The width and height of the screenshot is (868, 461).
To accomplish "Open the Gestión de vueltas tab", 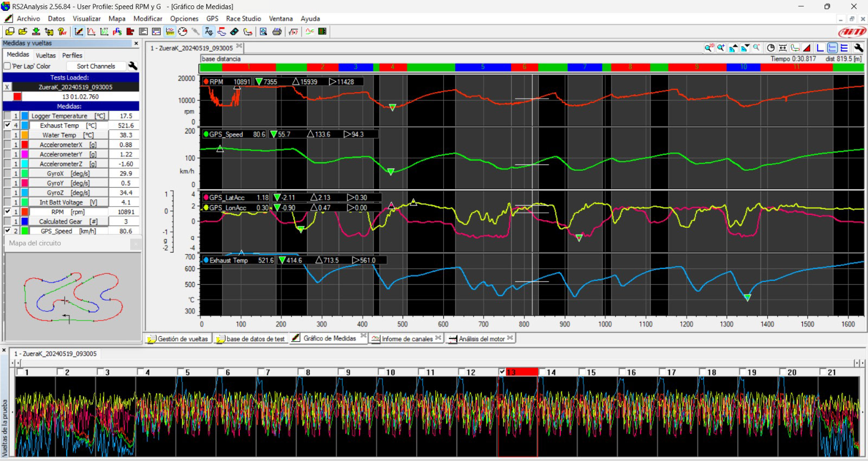I will pos(178,338).
